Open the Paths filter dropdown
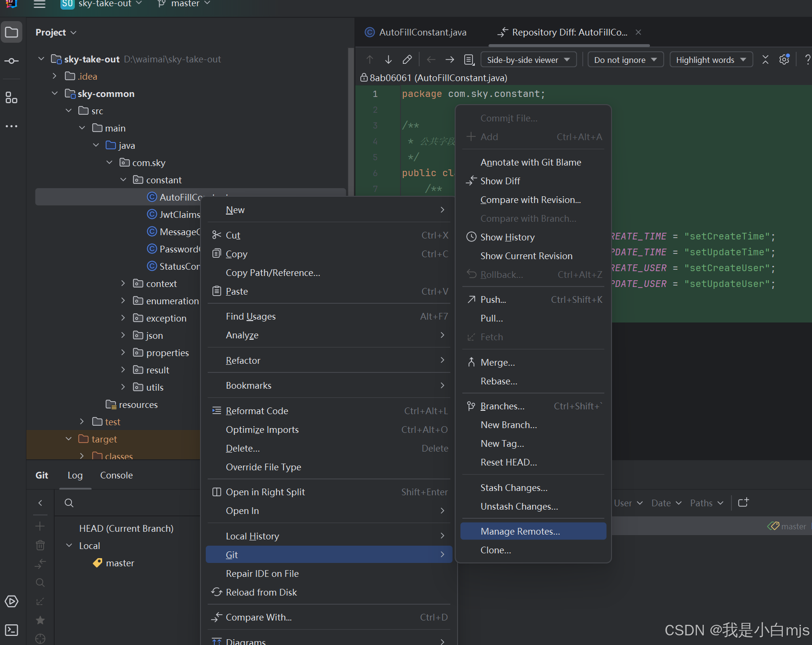This screenshot has width=812, height=645. (706, 503)
